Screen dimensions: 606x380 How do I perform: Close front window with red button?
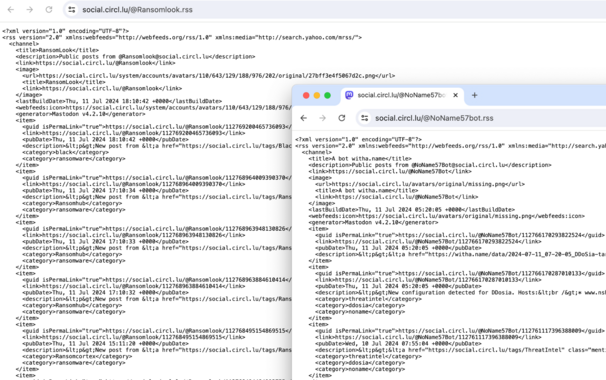coord(306,95)
